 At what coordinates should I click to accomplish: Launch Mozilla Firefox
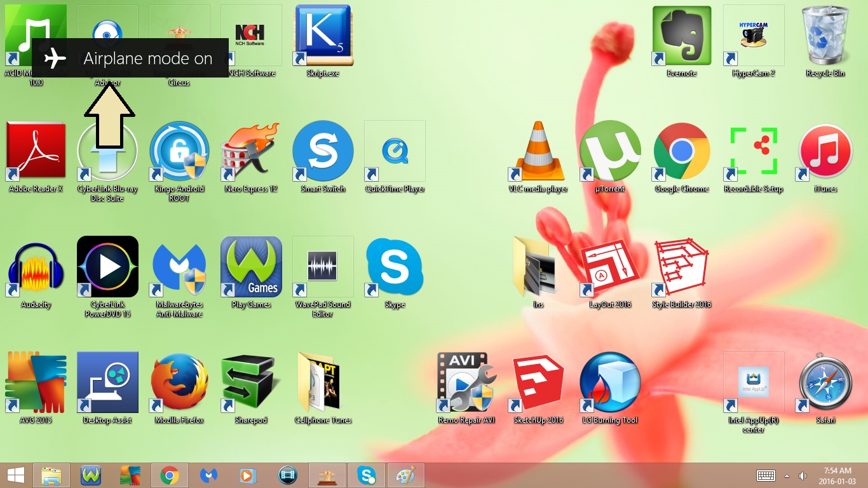[x=179, y=381]
